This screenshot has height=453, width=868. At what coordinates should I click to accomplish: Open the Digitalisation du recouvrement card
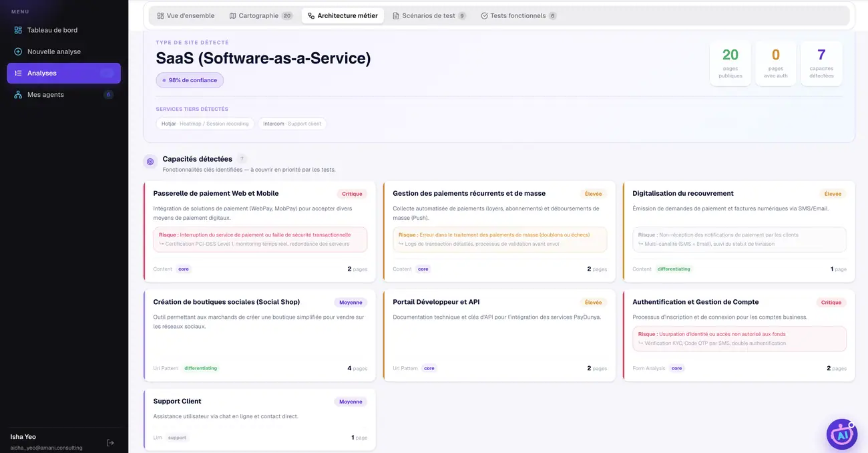pyautogui.click(x=738, y=231)
